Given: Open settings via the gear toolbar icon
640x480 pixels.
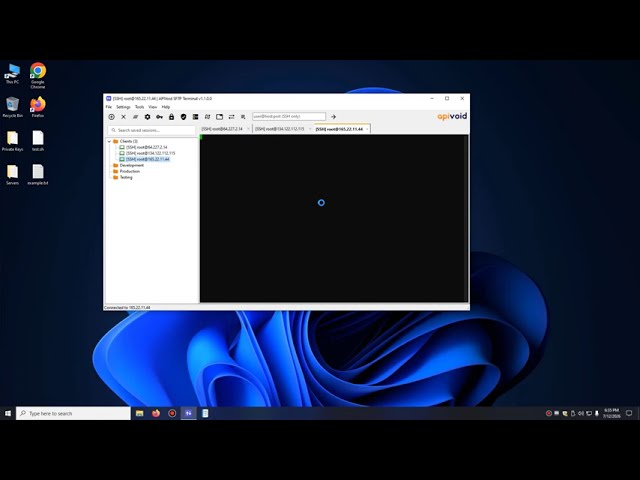Looking at the screenshot, I should pos(147,117).
